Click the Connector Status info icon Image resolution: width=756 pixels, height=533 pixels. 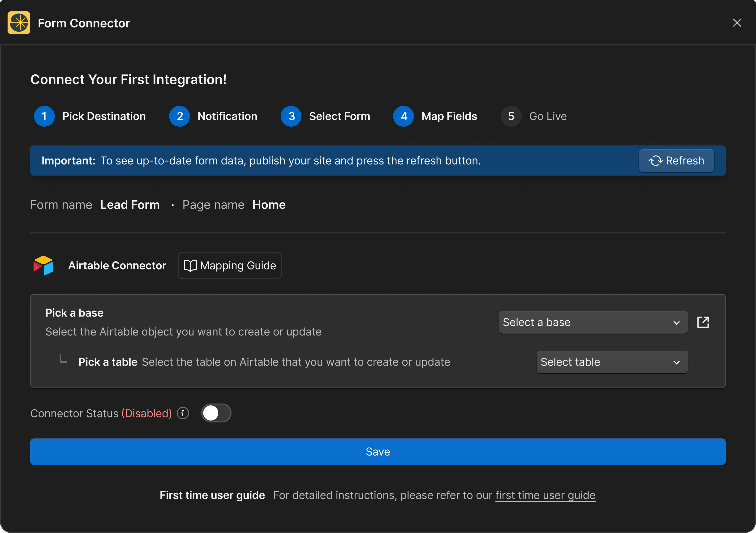(183, 413)
